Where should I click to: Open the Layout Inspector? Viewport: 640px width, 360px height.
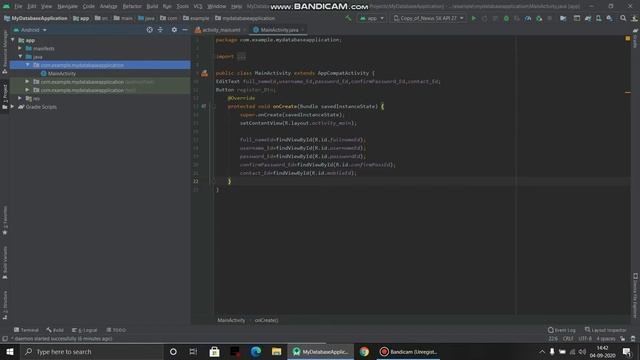(605, 330)
